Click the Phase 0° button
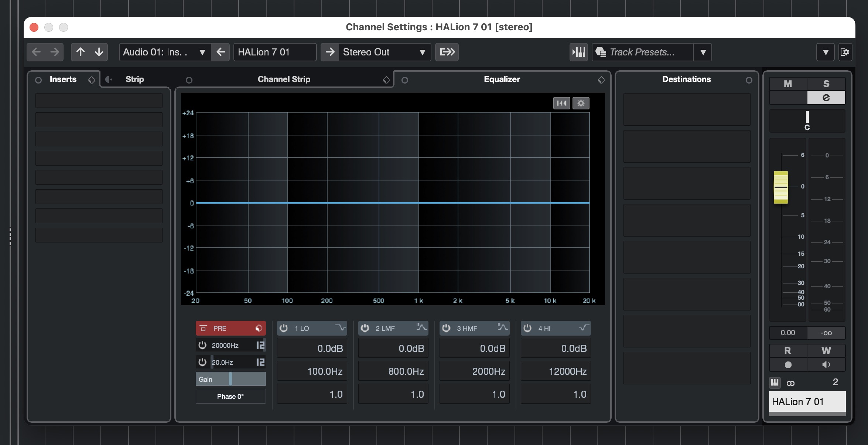 pyautogui.click(x=230, y=396)
